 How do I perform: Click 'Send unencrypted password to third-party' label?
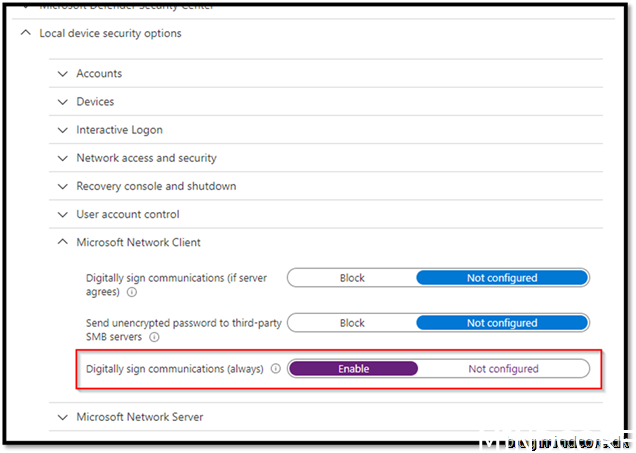pos(184,323)
